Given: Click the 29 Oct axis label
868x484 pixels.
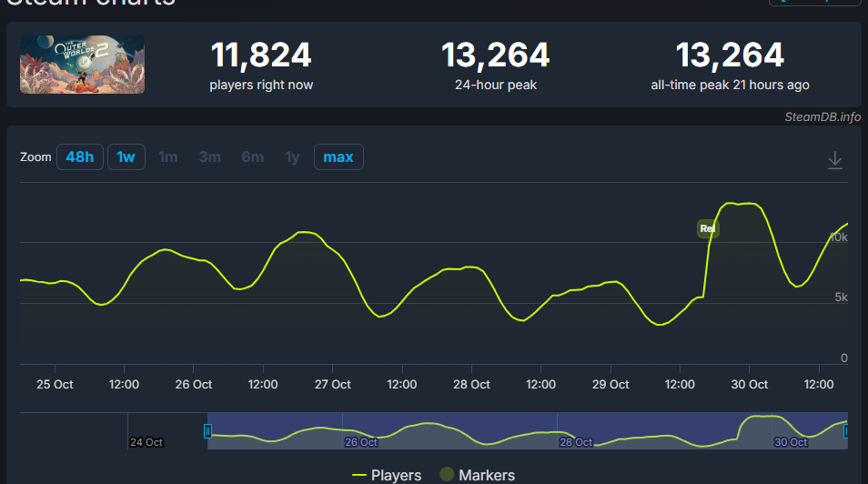Looking at the screenshot, I should tap(611, 384).
